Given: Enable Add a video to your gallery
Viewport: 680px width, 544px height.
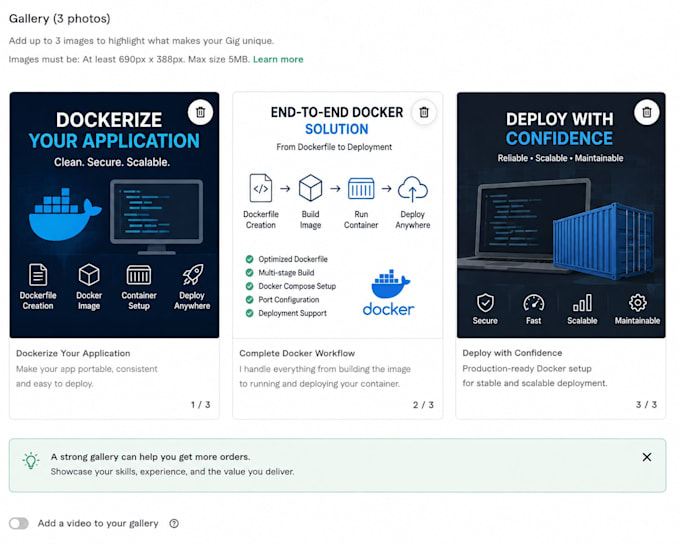Looking at the screenshot, I should 19,523.
